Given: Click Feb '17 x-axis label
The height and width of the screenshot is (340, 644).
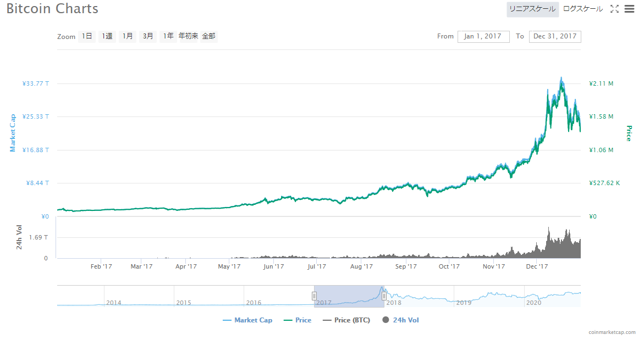Looking at the screenshot, I should tap(101, 266).
